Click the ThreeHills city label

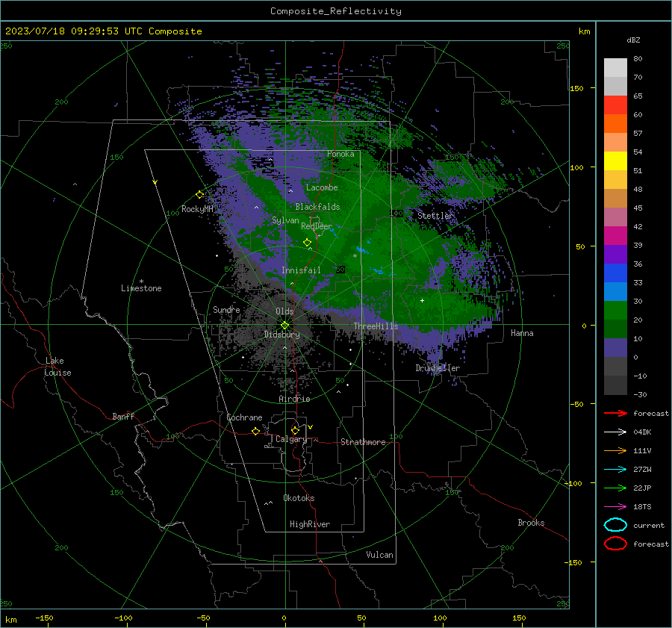(x=376, y=326)
